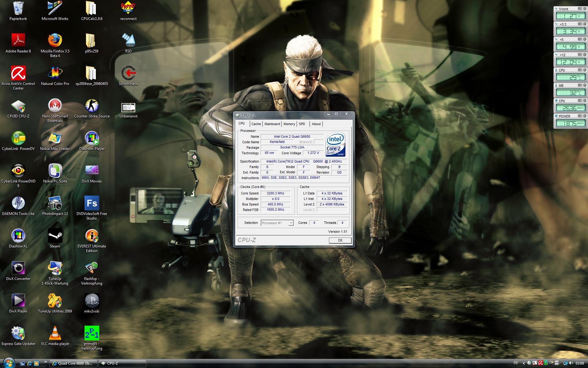Image resolution: width=588 pixels, height=368 pixels.
Task: Expand Quick Launch overflow chevron
Action: pyautogui.click(x=45, y=362)
